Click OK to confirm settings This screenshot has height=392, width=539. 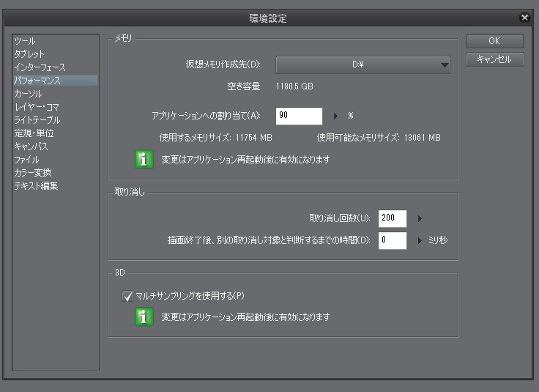[494, 41]
